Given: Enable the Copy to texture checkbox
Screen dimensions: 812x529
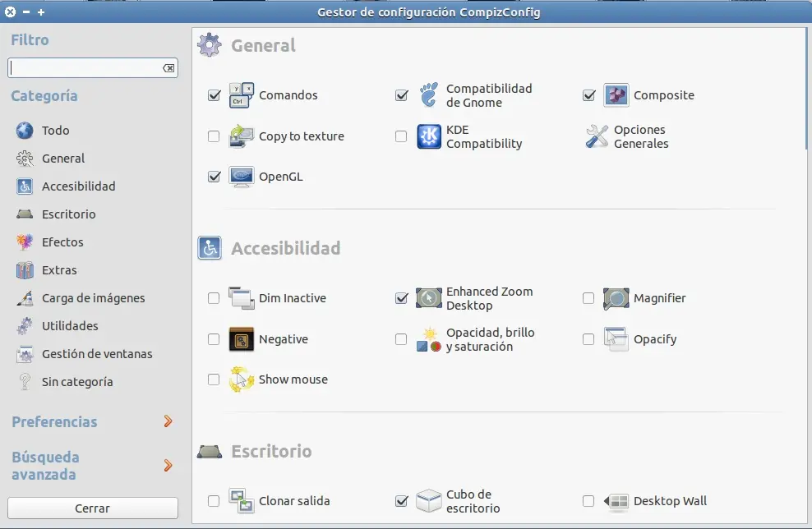Looking at the screenshot, I should tap(214, 136).
